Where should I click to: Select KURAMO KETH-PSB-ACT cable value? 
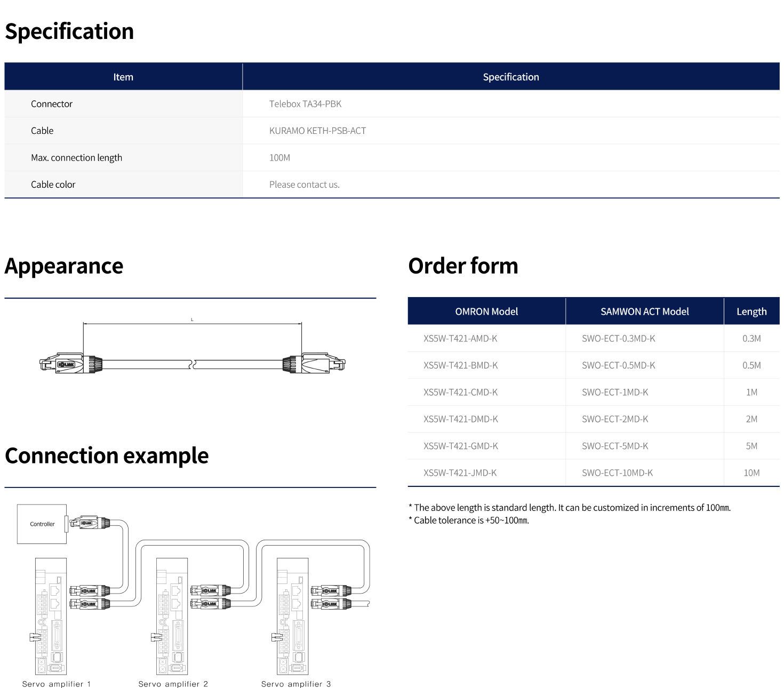pyautogui.click(x=317, y=131)
